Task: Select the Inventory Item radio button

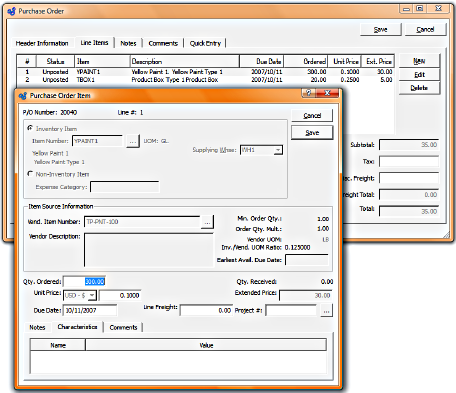Action: pyautogui.click(x=30, y=128)
